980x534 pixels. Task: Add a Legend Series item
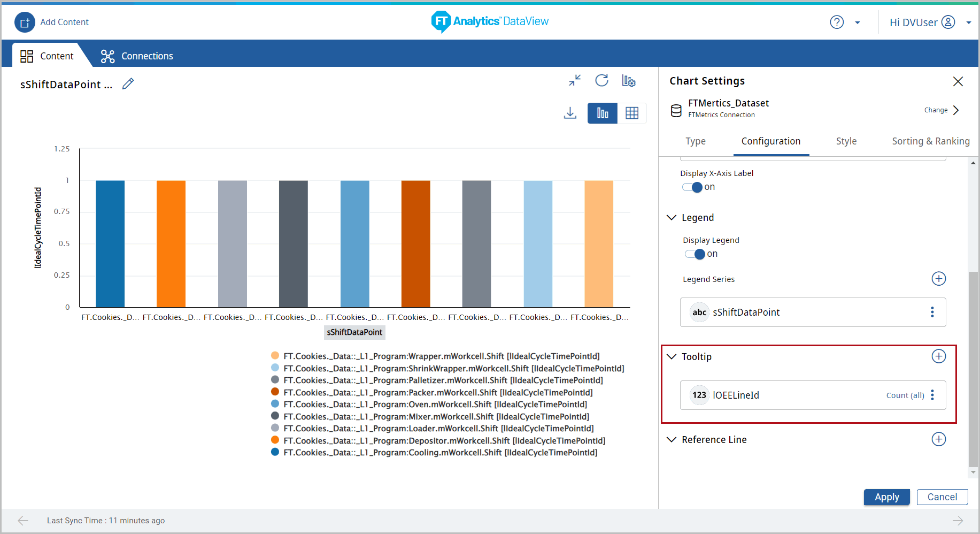[x=938, y=279]
